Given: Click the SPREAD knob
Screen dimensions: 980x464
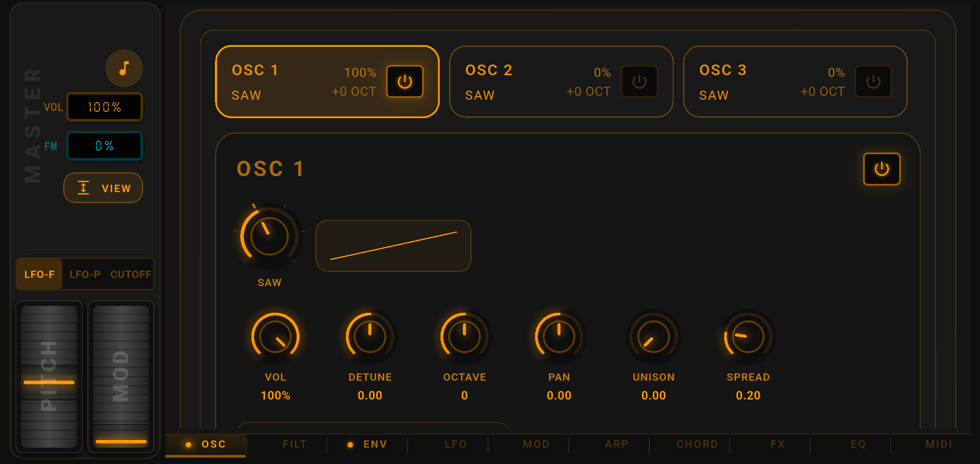Looking at the screenshot, I should click(748, 336).
